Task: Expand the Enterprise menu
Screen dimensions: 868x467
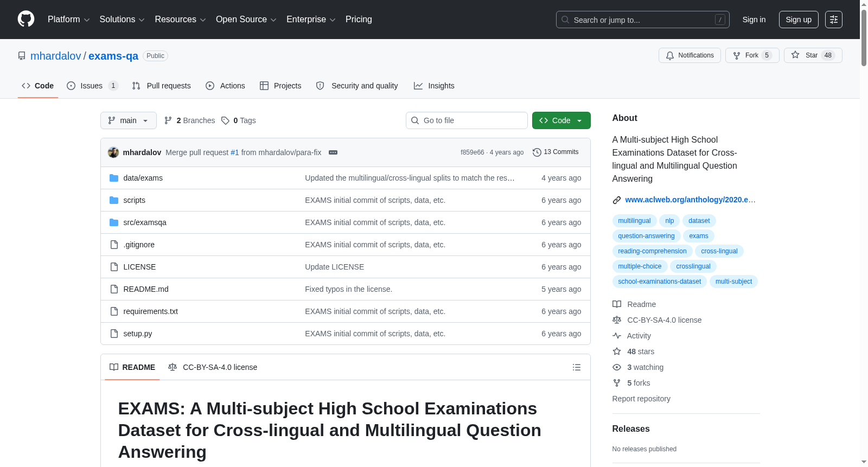Action: pyautogui.click(x=311, y=20)
